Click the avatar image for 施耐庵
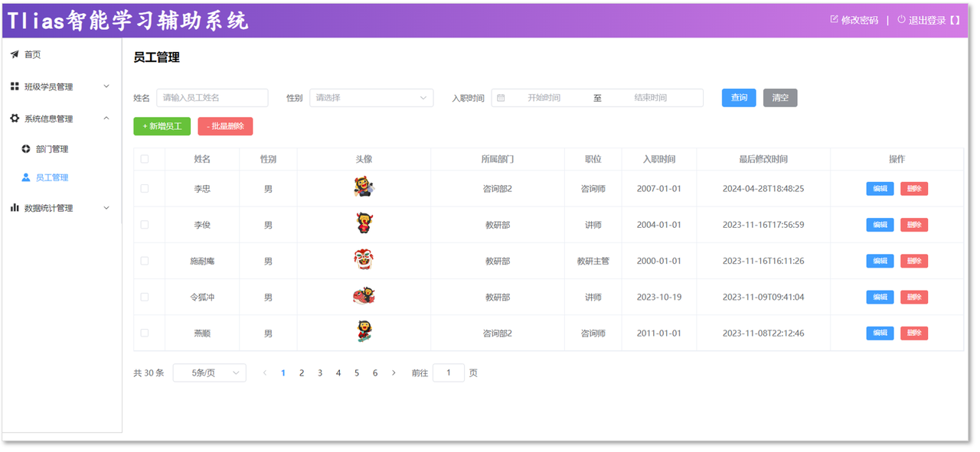980x452 pixels. pyautogui.click(x=364, y=260)
